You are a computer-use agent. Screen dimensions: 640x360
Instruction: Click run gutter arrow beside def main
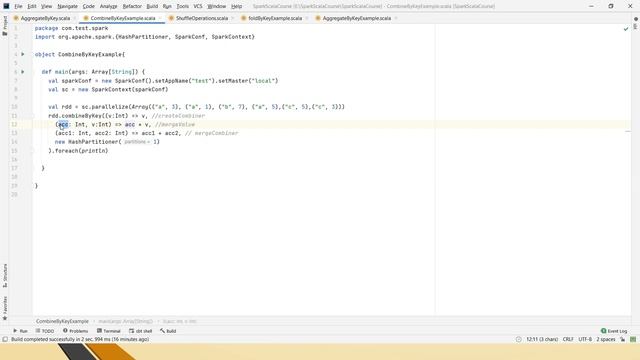(23, 72)
